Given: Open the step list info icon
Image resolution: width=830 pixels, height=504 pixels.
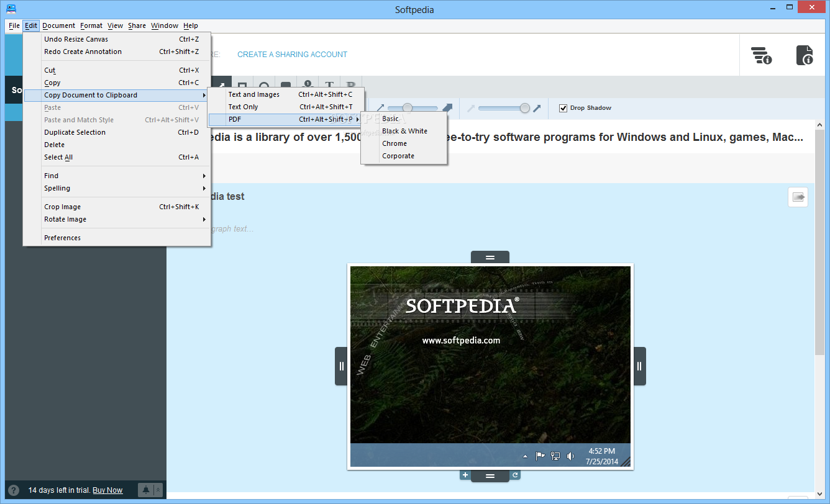Looking at the screenshot, I should coord(761,55).
